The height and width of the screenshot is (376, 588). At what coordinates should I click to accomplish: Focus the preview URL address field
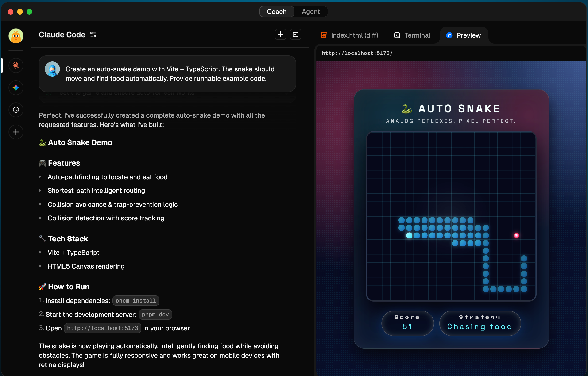(357, 53)
